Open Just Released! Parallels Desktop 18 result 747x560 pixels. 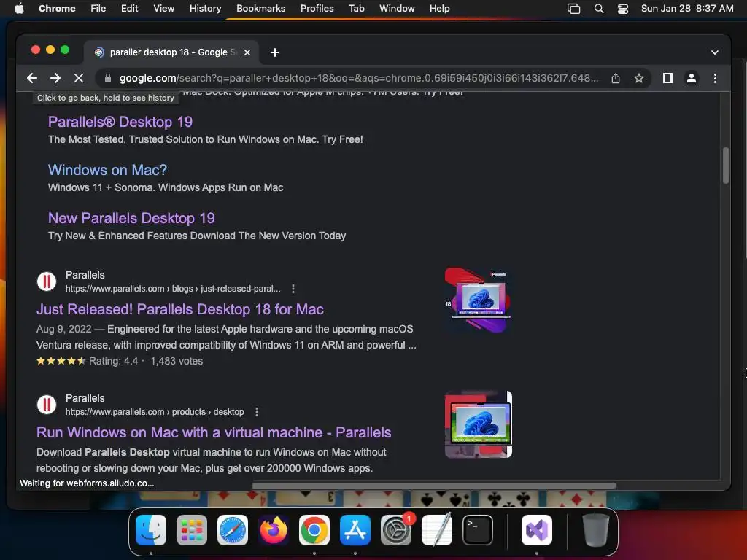pyautogui.click(x=180, y=309)
